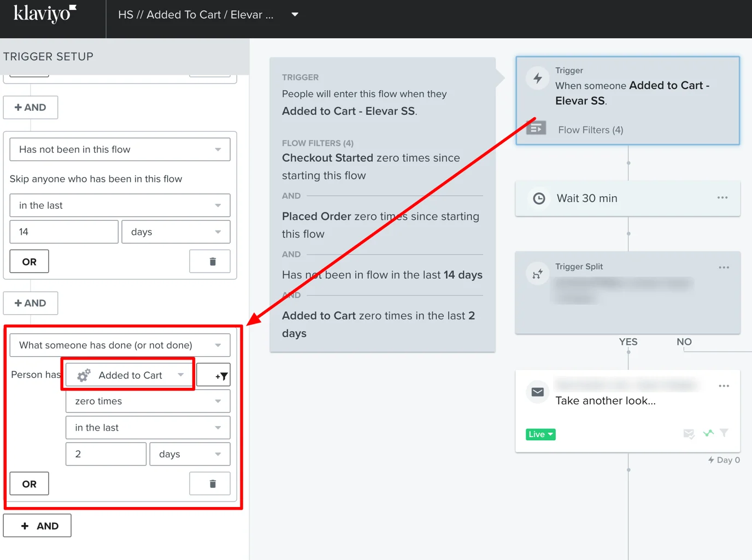Open the email card options menu

724,386
